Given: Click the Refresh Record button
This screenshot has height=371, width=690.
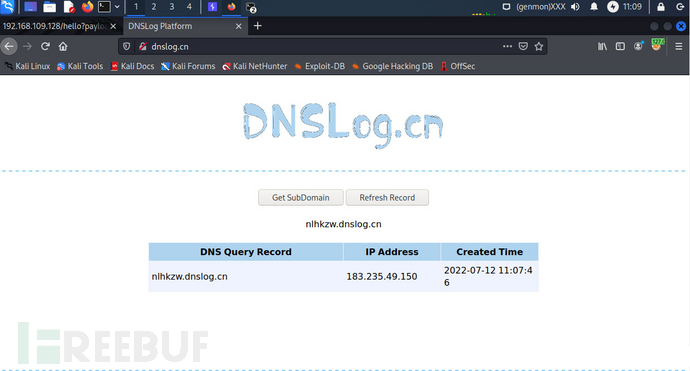Looking at the screenshot, I should coord(387,198).
